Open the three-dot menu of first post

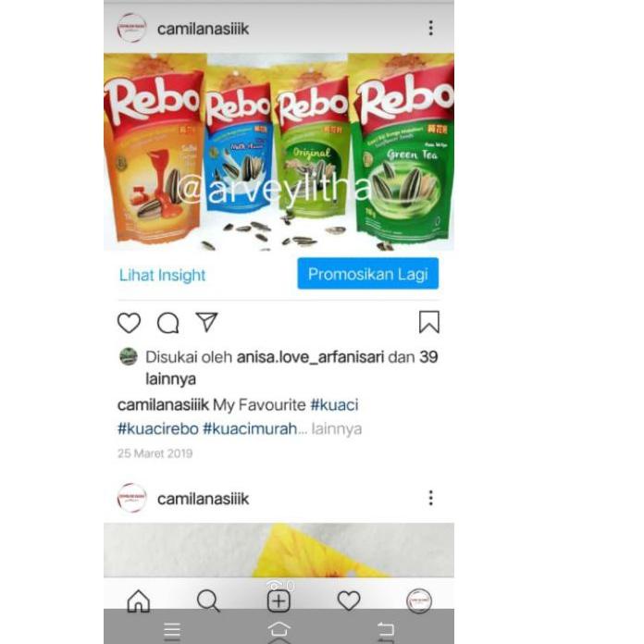coord(430,28)
